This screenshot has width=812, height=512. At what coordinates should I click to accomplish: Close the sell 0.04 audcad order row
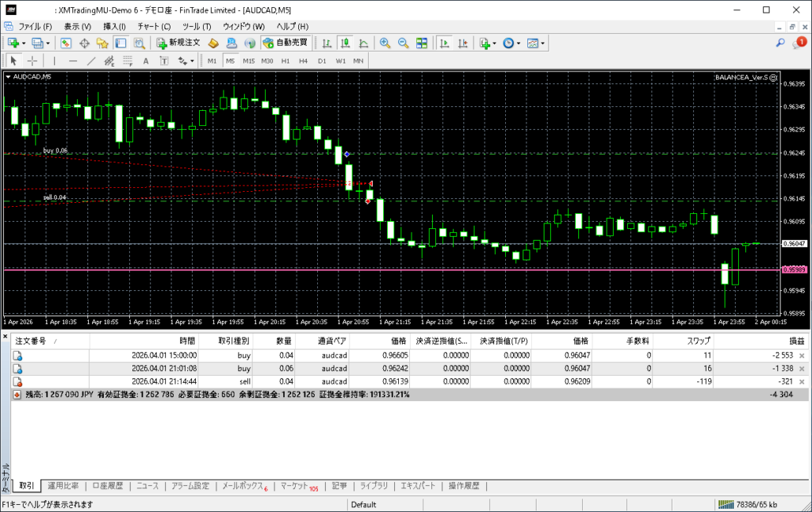801,381
